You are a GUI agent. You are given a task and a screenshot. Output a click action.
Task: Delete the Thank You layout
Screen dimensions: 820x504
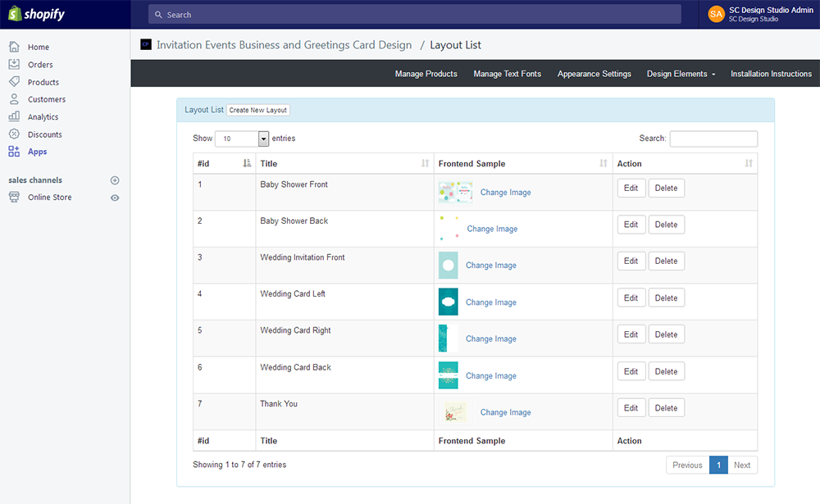pyautogui.click(x=666, y=408)
